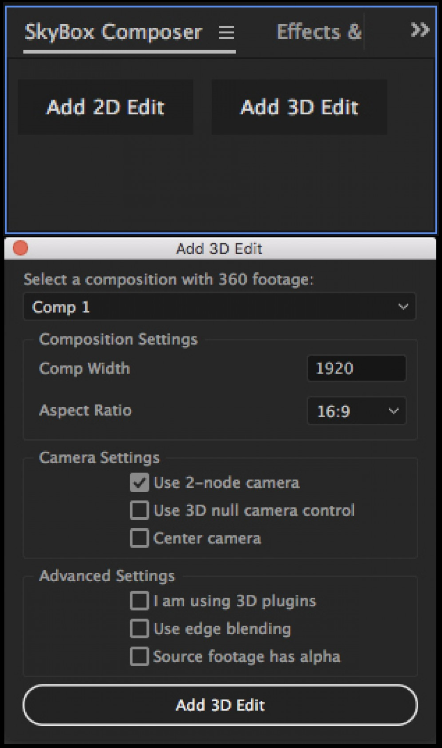Tick the I am using 3D plugins checkbox

coord(139,601)
